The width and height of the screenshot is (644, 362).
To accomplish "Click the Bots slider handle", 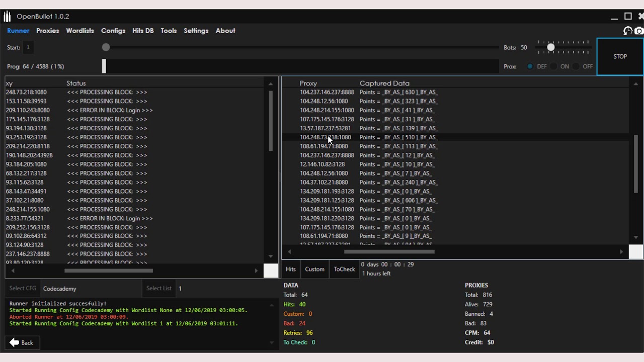I will [x=551, y=47].
